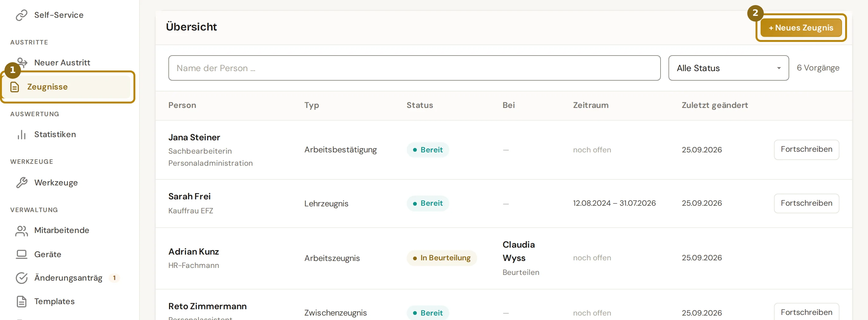The image size is (868, 320).
Task: Click the Geräte laptop icon
Action: [22, 254]
